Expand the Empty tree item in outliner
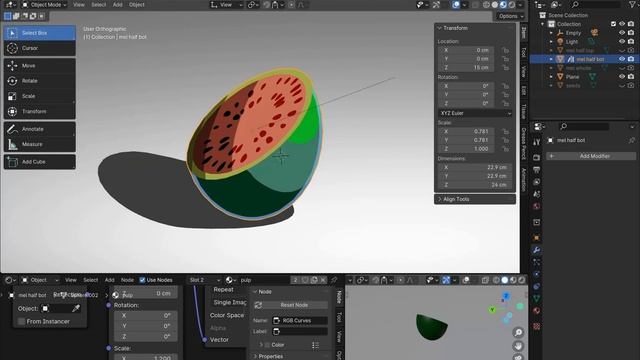Image resolution: width=640 pixels, height=360 pixels. (x=551, y=33)
